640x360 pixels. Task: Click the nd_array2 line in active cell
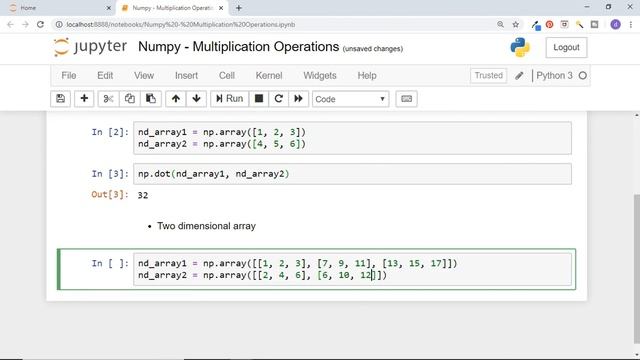click(262, 275)
